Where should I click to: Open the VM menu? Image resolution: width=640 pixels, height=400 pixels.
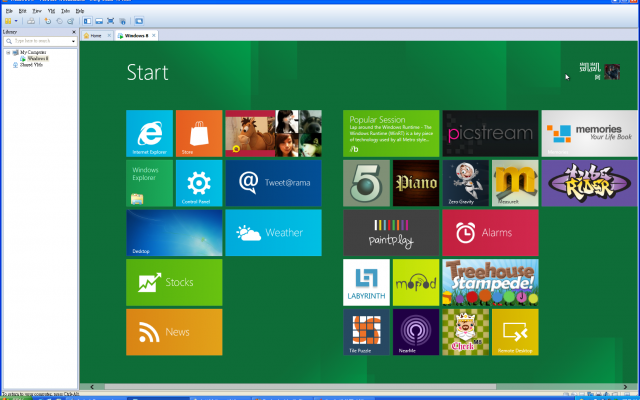[x=51, y=11]
